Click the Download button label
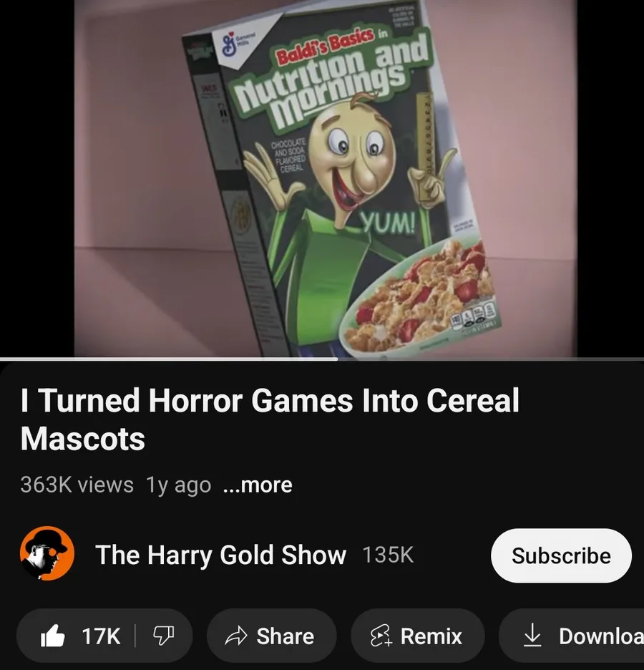Image resolution: width=644 pixels, height=670 pixels. click(x=601, y=636)
